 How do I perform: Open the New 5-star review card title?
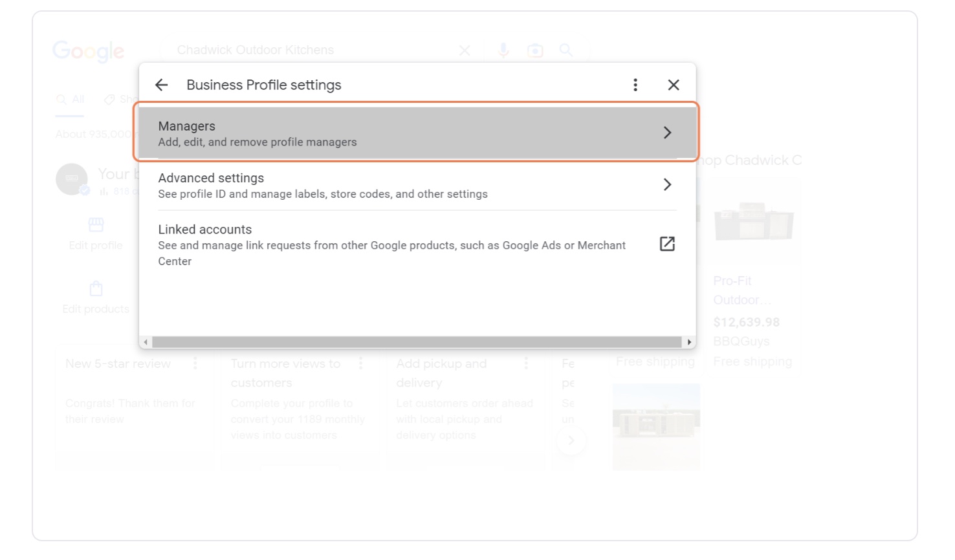click(x=118, y=364)
